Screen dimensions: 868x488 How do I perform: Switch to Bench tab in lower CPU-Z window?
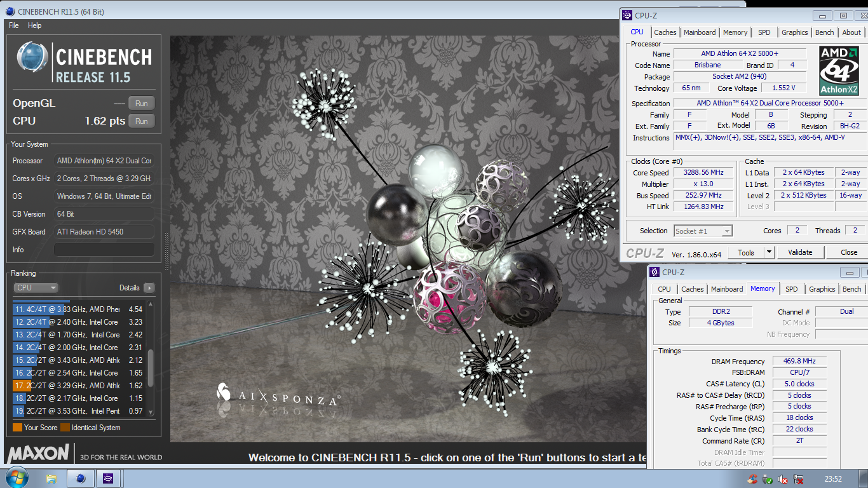point(852,289)
